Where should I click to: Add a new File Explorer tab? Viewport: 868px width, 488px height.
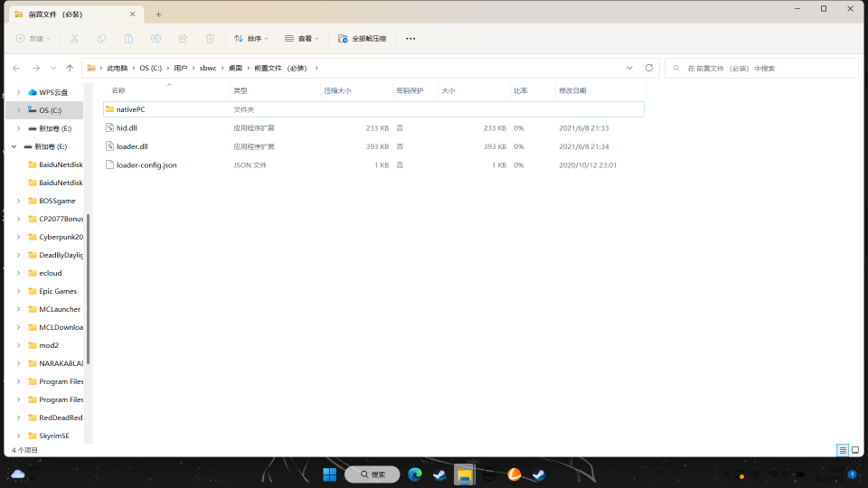158,14
